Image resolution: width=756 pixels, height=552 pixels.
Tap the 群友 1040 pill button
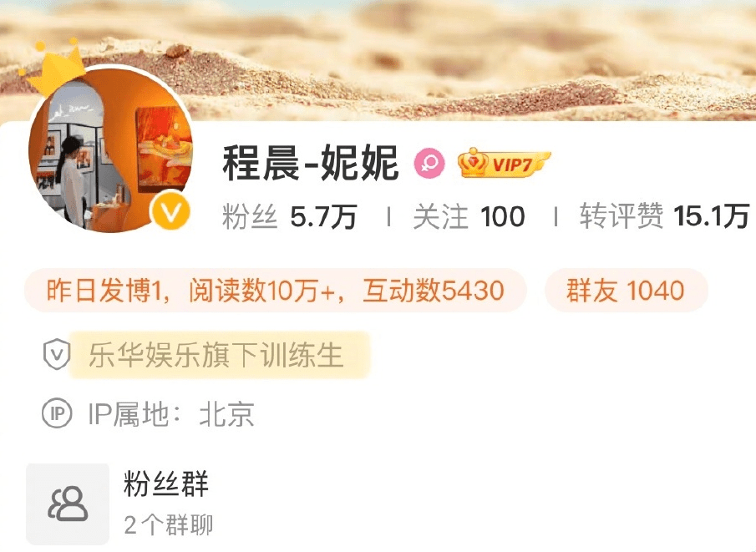click(626, 291)
